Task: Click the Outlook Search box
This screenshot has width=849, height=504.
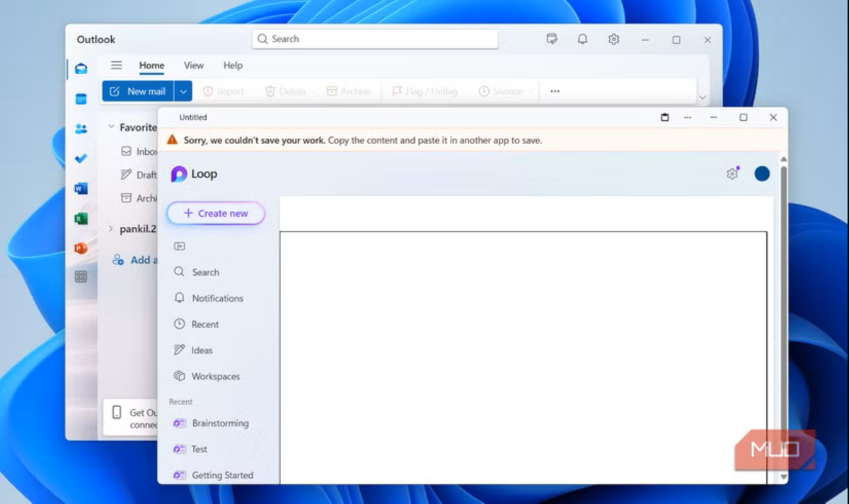Action: tap(375, 39)
